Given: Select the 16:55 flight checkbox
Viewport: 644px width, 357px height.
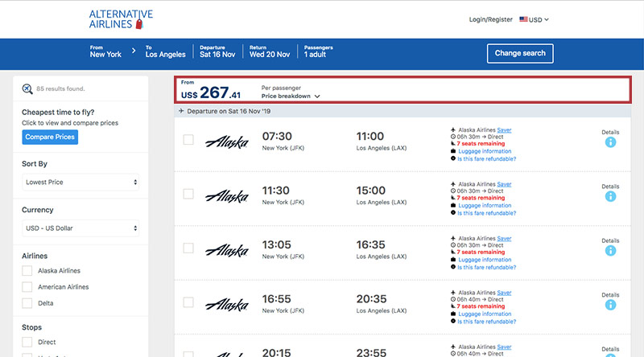Looking at the screenshot, I should [x=188, y=302].
